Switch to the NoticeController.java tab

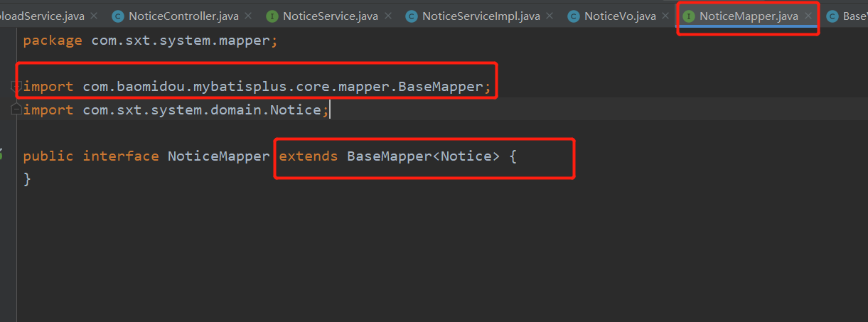tap(183, 16)
